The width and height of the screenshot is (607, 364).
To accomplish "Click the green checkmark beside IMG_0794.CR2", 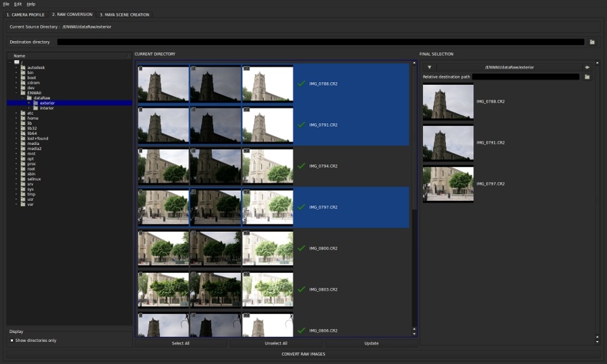I will click(301, 166).
